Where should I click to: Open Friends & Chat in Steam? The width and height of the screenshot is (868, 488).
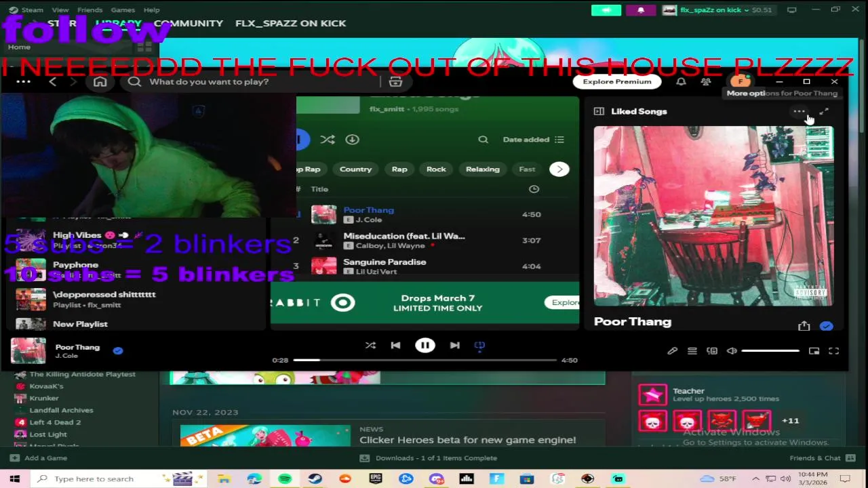click(x=821, y=458)
